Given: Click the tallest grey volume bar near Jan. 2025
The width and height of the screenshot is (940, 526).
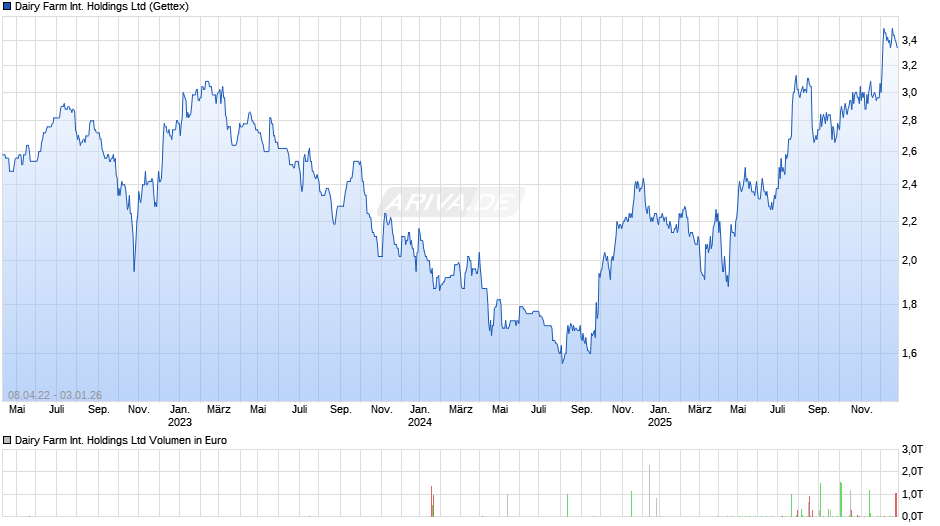Looking at the screenshot, I should click(x=649, y=491).
